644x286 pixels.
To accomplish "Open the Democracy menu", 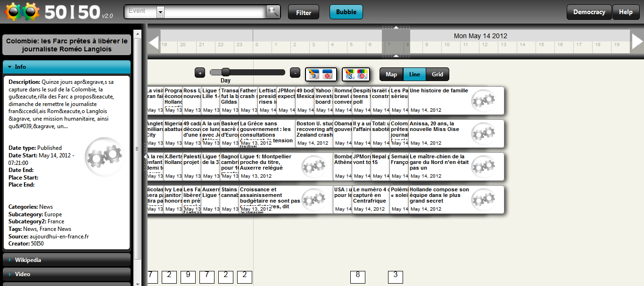I will pyautogui.click(x=589, y=12).
